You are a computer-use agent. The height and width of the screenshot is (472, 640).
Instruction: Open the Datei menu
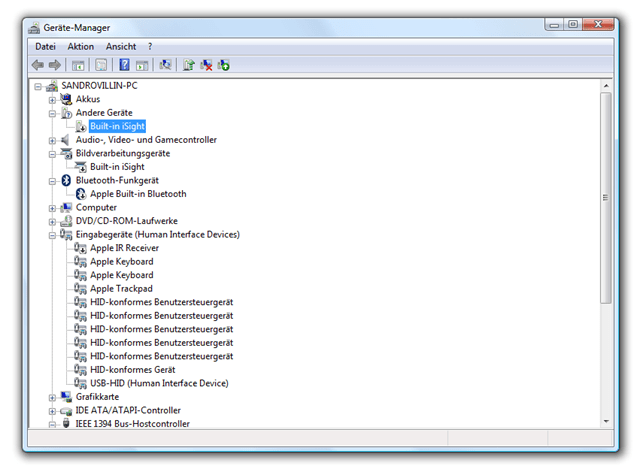(x=45, y=46)
